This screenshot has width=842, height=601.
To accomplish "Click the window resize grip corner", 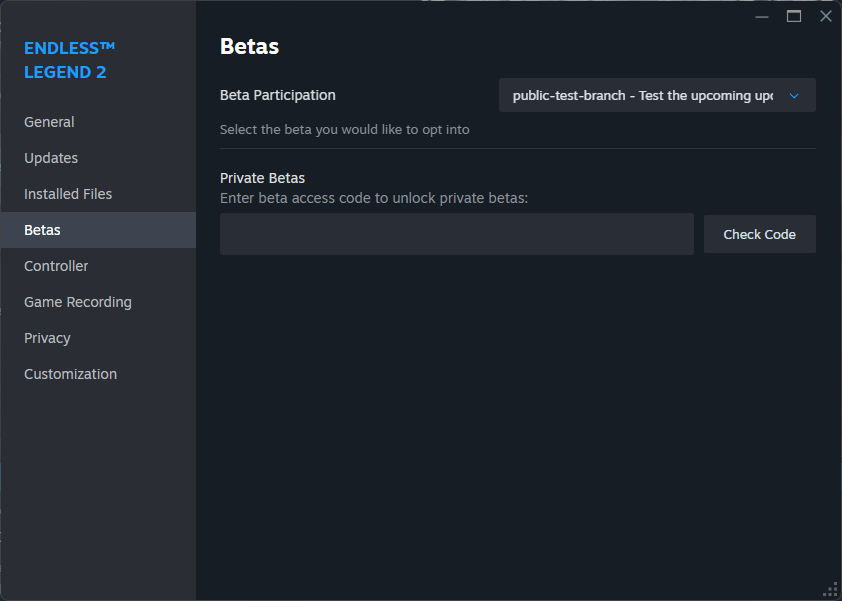I will pos(830,589).
